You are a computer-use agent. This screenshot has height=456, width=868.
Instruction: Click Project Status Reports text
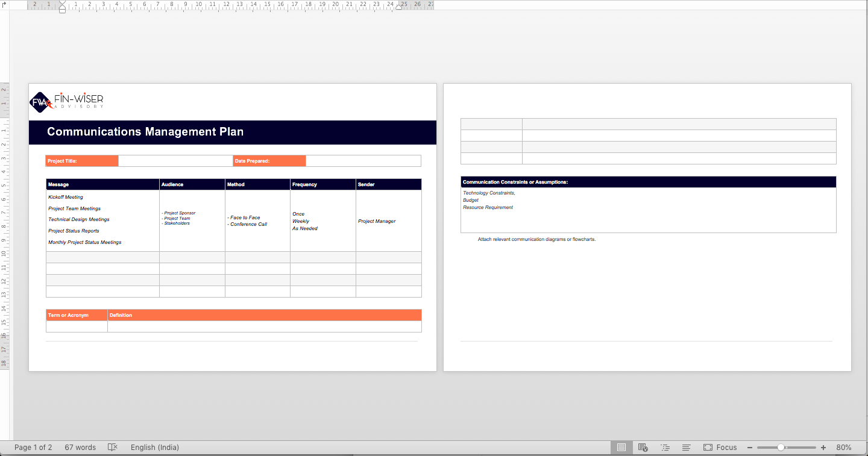(x=74, y=231)
